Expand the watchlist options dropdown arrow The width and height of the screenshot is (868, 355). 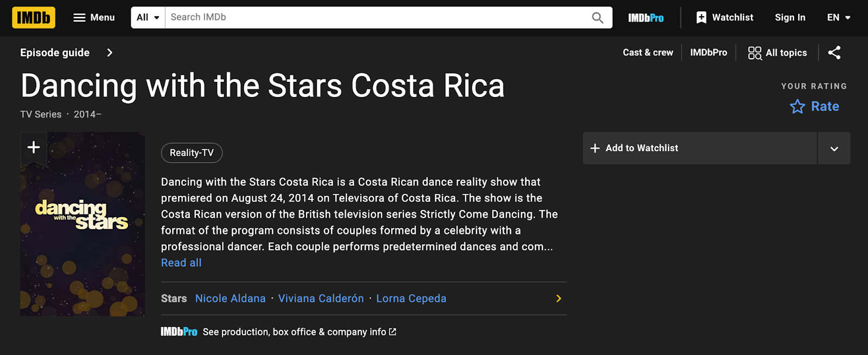(834, 148)
